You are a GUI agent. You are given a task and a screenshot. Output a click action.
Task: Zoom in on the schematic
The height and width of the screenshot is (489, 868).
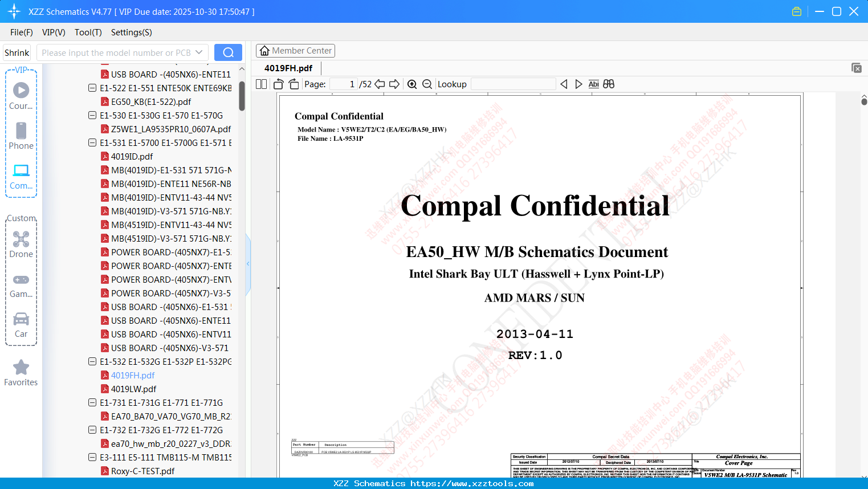point(412,84)
